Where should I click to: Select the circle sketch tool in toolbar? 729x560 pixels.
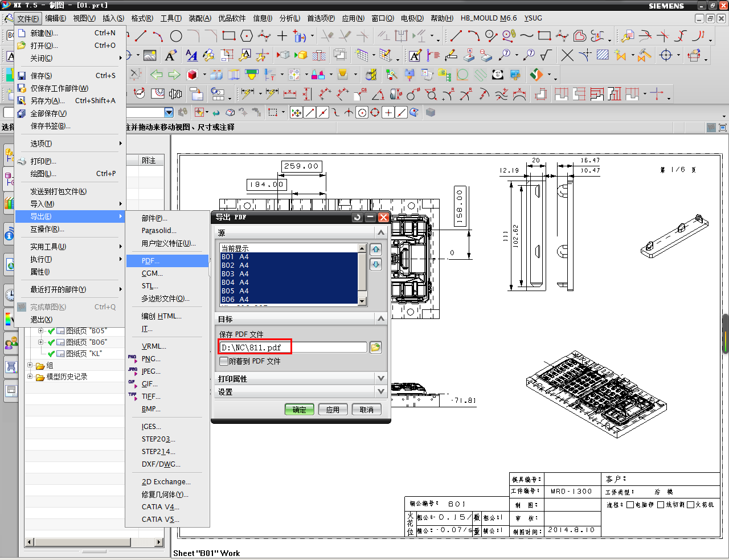coord(176,36)
